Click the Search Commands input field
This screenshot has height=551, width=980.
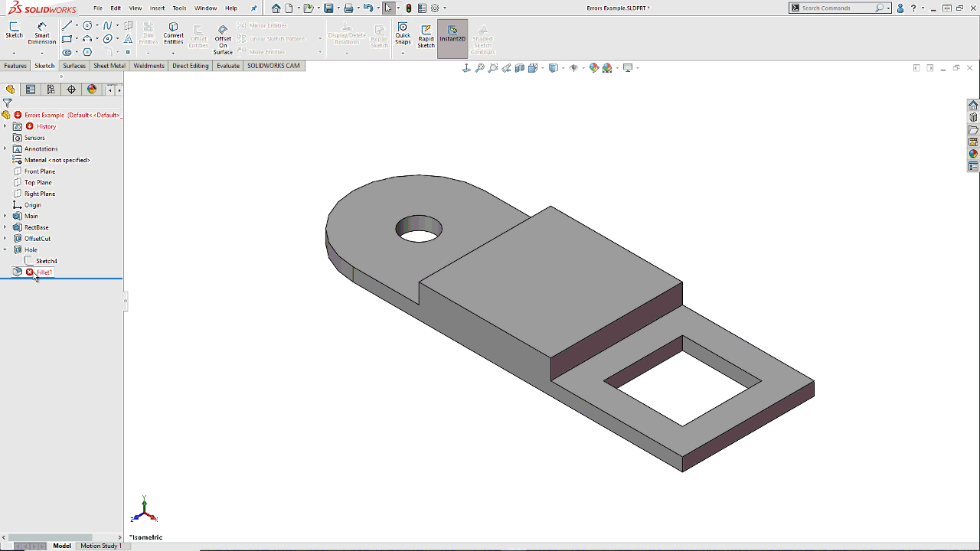pos(837,8)
